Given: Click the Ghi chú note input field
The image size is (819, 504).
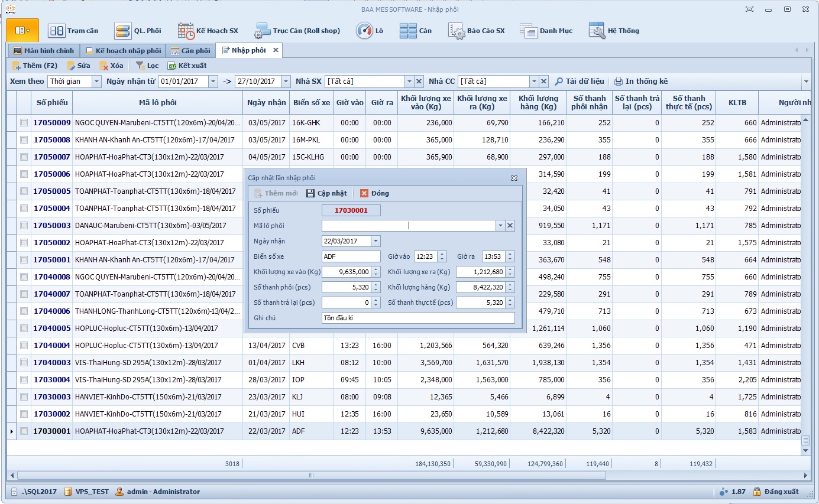Looking at the screenshot, I should [x=417, y=318].
